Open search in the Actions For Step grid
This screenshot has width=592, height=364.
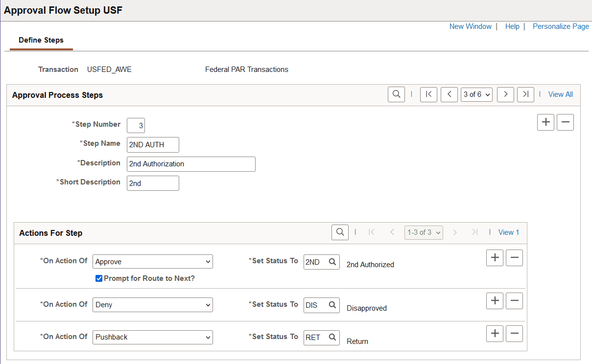pos(340,232)
